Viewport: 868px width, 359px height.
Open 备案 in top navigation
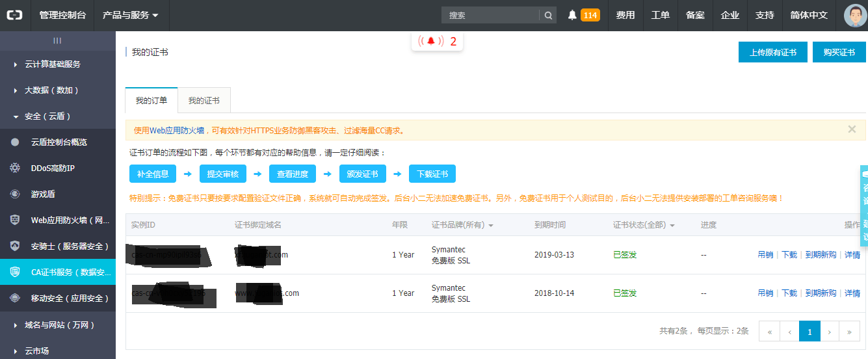695,15
